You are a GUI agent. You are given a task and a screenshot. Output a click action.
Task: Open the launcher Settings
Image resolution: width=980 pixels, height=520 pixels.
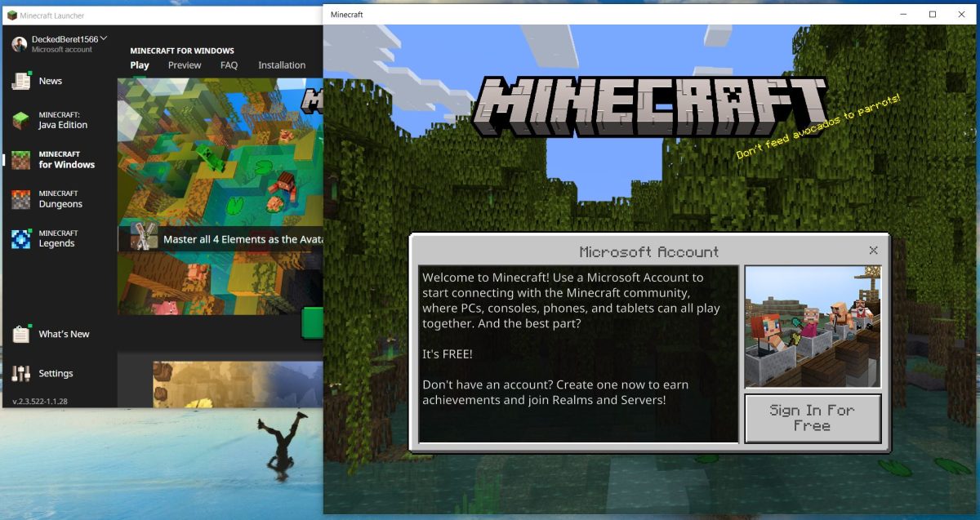tap(57, 373)
